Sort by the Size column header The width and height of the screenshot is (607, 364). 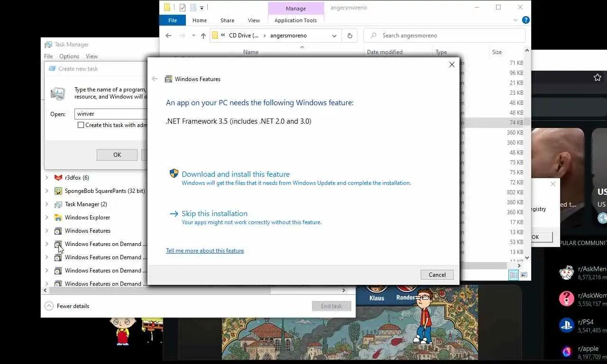(x=497, y=52)
